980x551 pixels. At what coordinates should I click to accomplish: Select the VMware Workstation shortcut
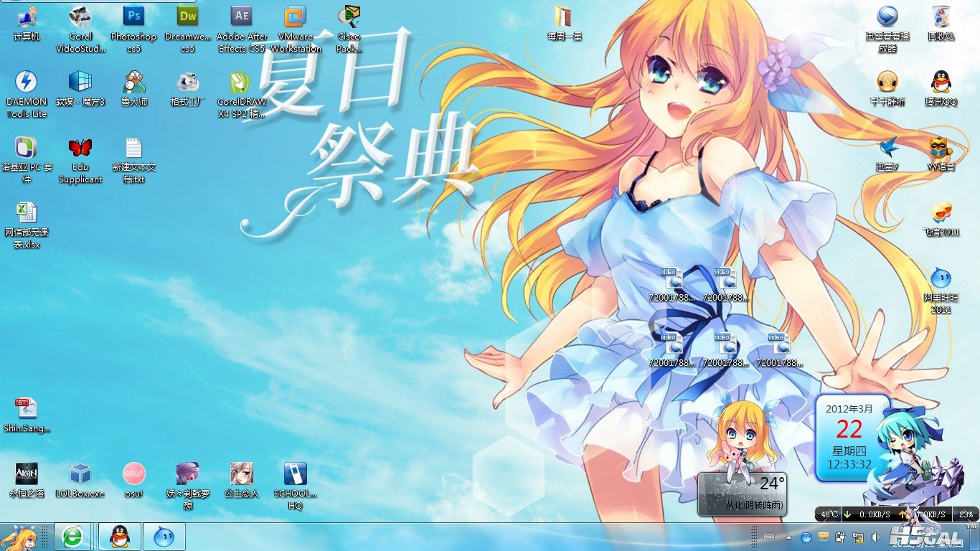(296, 29)
